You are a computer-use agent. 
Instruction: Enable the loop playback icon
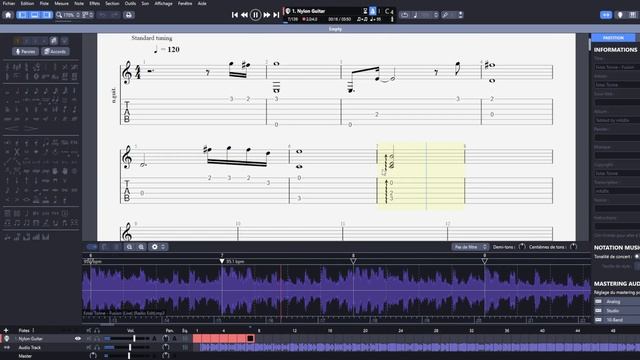pyautogui.click(x=404, y=15)
